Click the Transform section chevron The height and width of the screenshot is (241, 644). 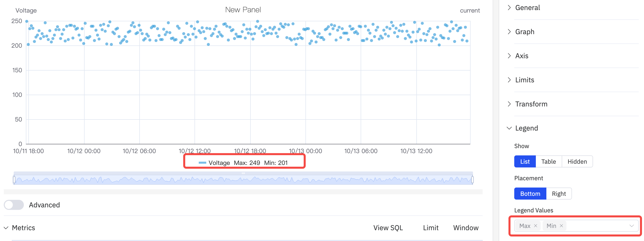coord(510,104)
